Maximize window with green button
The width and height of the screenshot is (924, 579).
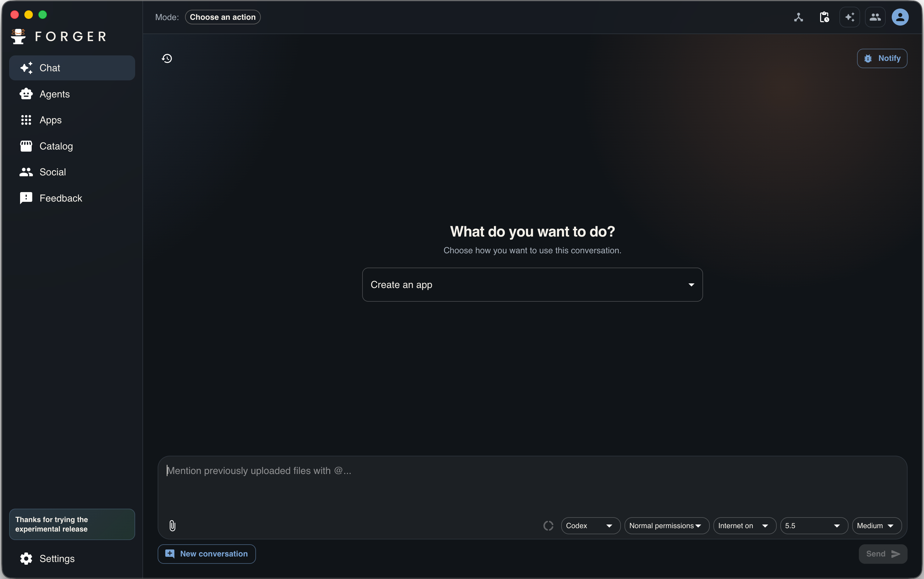(43, 15)
